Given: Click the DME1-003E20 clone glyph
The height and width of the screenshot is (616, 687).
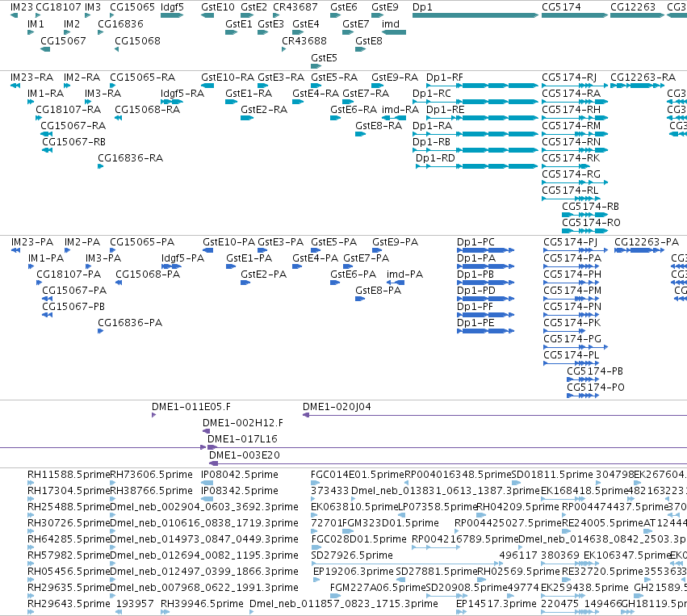Looking at the screenshot, I should tap(448, 463).
